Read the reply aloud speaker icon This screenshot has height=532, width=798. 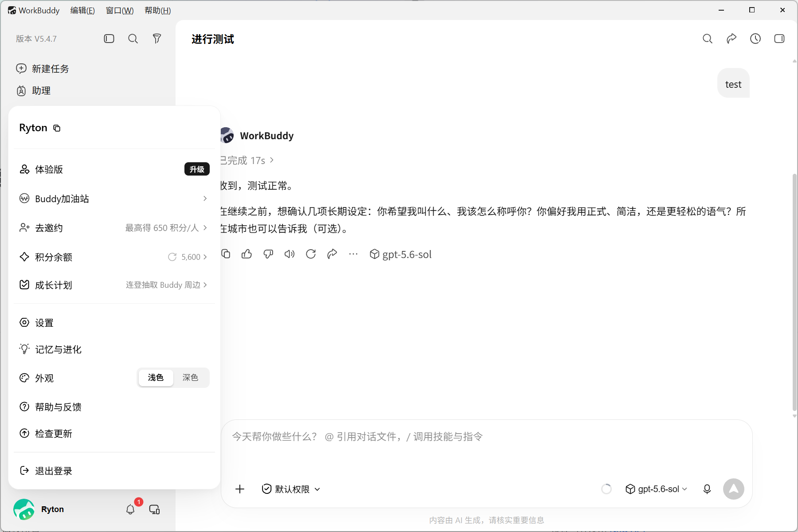pyautogui.click(x=289, y=254)
